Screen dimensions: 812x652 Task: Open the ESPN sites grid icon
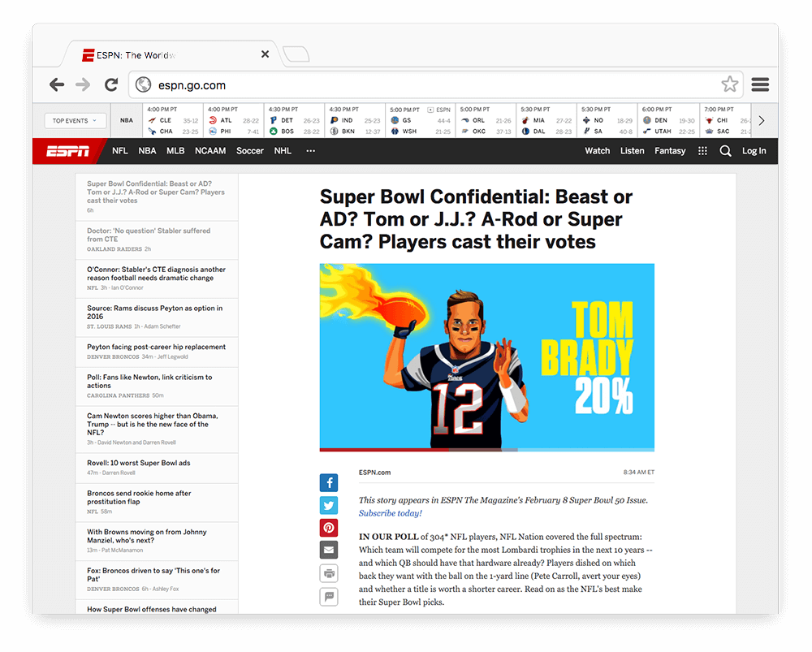702,151
